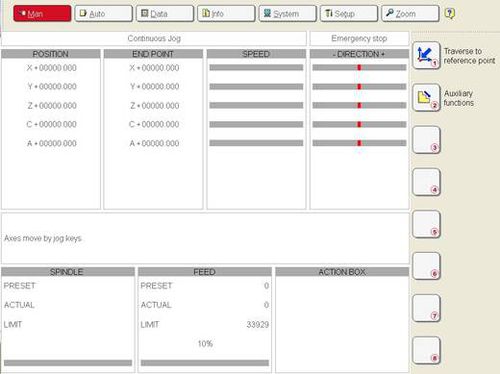500x374 pixels.
Task: Open the System tab
Action: [x=287, y=14]
